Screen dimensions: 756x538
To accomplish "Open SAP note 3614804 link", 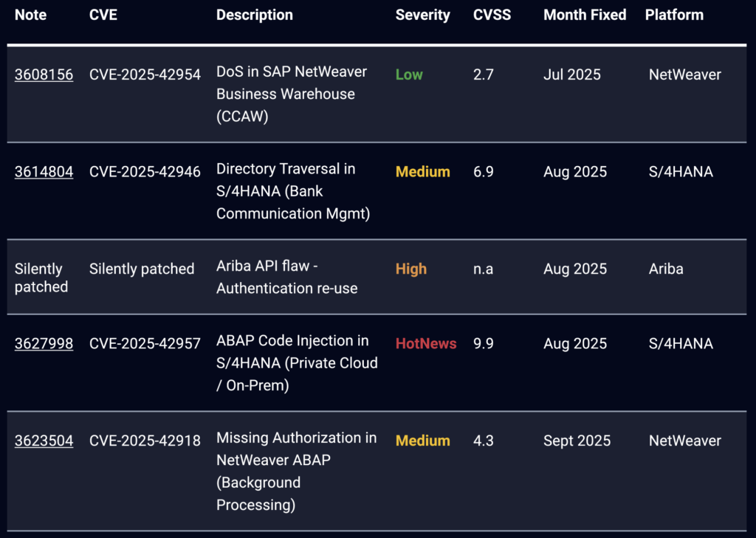I will (44, 172).
